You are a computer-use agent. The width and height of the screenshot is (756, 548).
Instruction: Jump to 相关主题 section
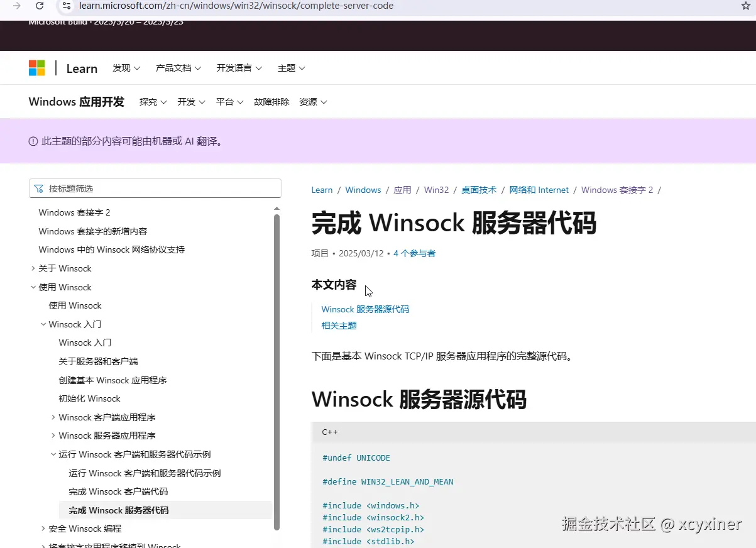point(339,326)
